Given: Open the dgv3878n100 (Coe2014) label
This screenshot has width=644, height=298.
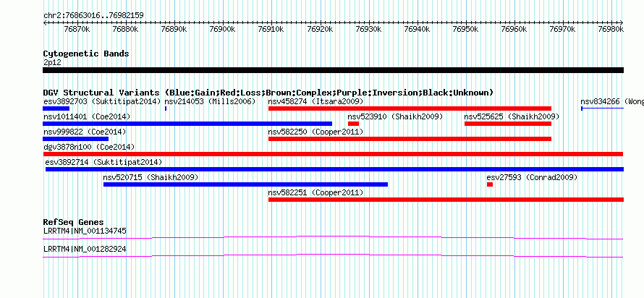Looking at the screenshot, I should (x=89, y=147).
